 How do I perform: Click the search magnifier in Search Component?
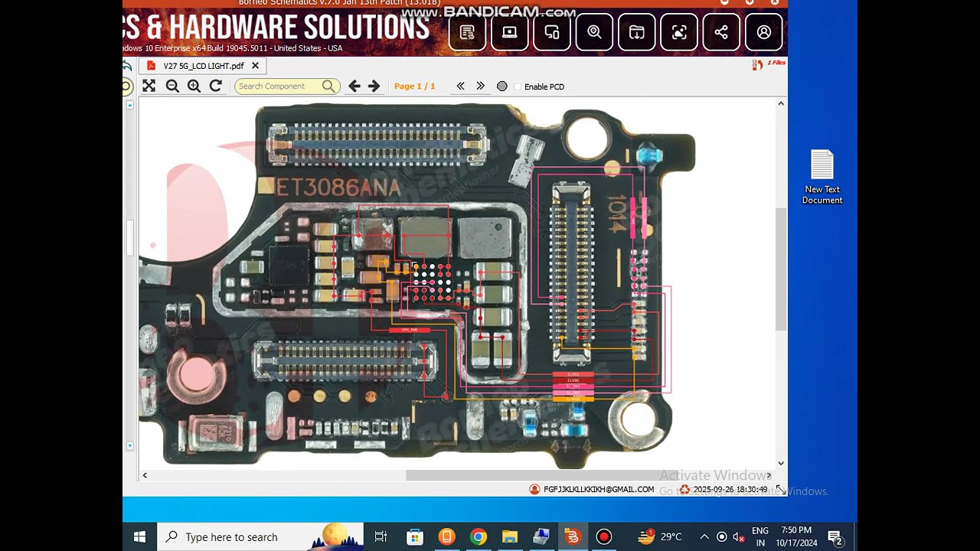328,86
